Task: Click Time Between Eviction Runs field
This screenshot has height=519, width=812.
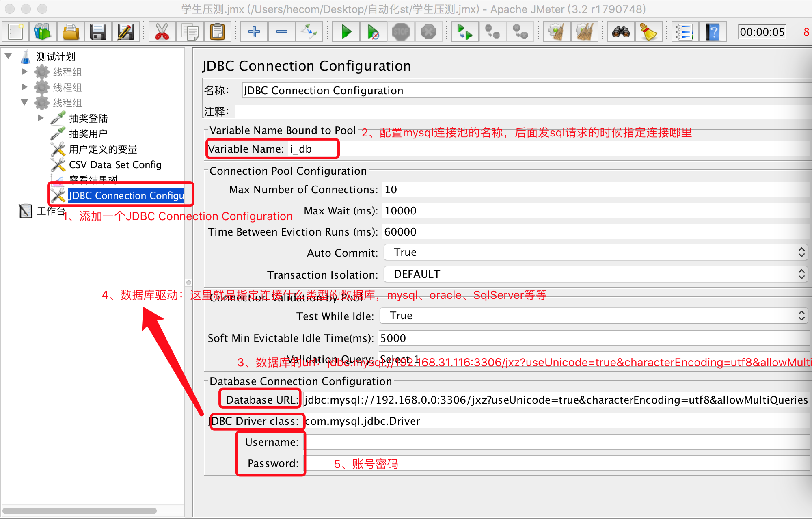Action: (x=596, y=232)
